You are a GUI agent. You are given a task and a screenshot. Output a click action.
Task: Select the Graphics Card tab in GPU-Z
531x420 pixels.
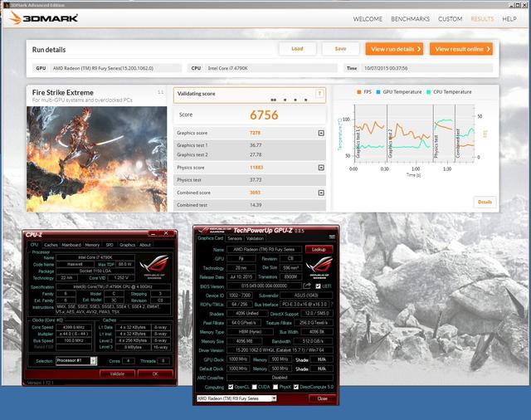210,238
